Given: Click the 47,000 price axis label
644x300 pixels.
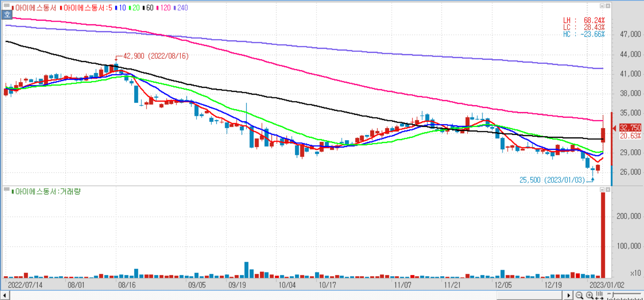Looking at the screenshot, I should (630, 34).
